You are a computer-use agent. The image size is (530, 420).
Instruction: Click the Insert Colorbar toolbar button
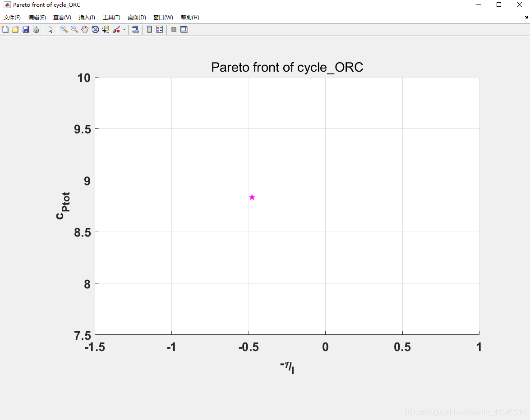point(149,29)
